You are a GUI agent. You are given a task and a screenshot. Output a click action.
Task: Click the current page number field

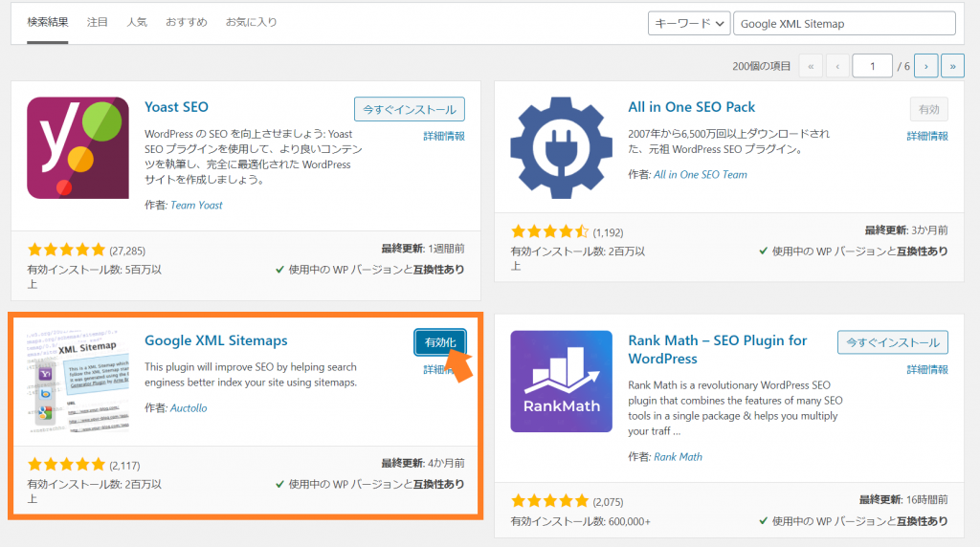point(872,66)
